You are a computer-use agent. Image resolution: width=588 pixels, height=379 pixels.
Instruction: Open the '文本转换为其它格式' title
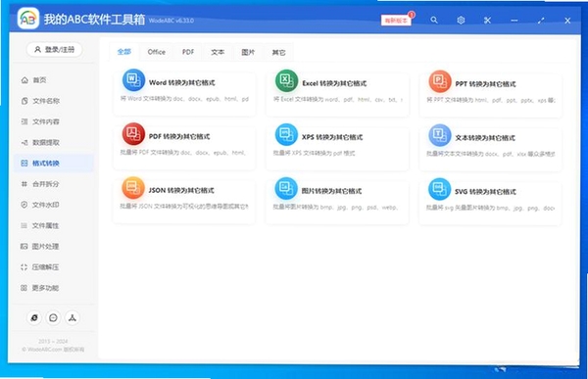pos(485,138)
